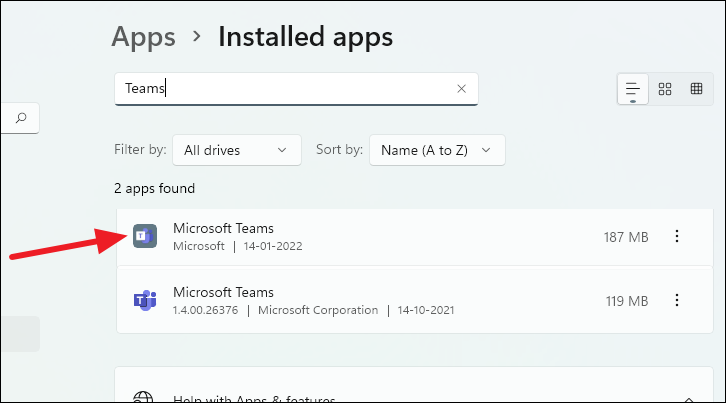Click in the Teams search field

296,88
